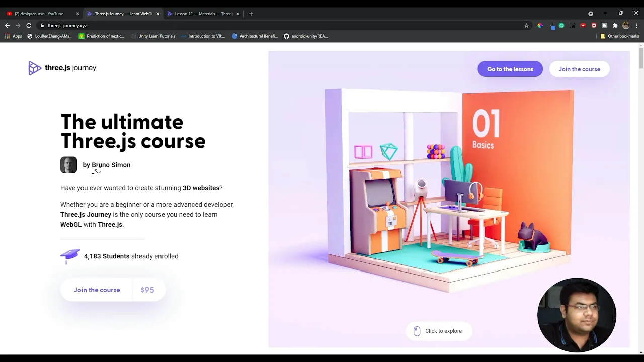Open the tab search dropdown arrow
Image resolution: width=644 pixels, height=362 pixels.
[591, 14]
